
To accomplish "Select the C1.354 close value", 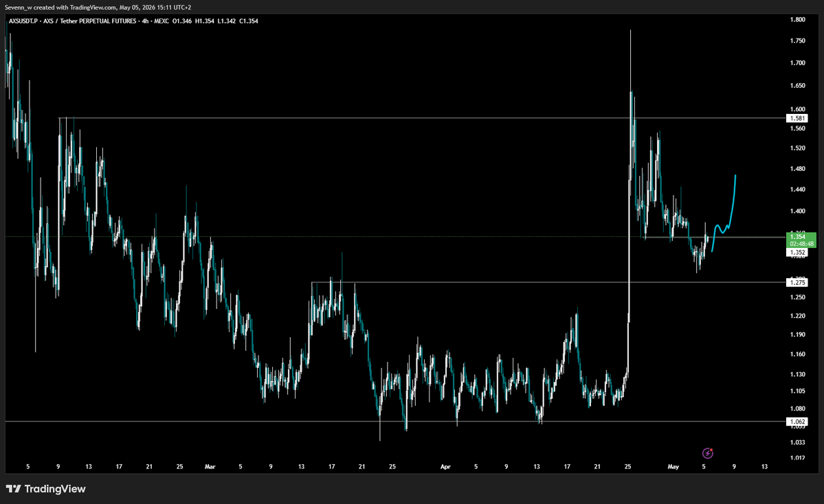I will tap(249, 21).
